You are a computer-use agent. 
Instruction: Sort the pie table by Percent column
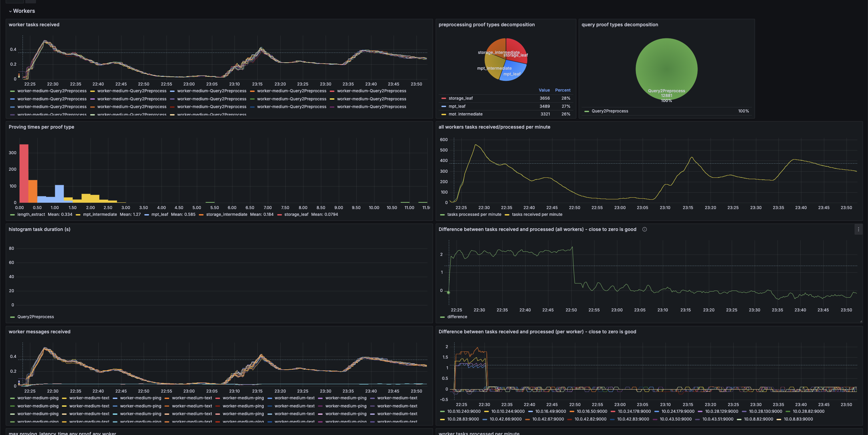click(563, 90)
